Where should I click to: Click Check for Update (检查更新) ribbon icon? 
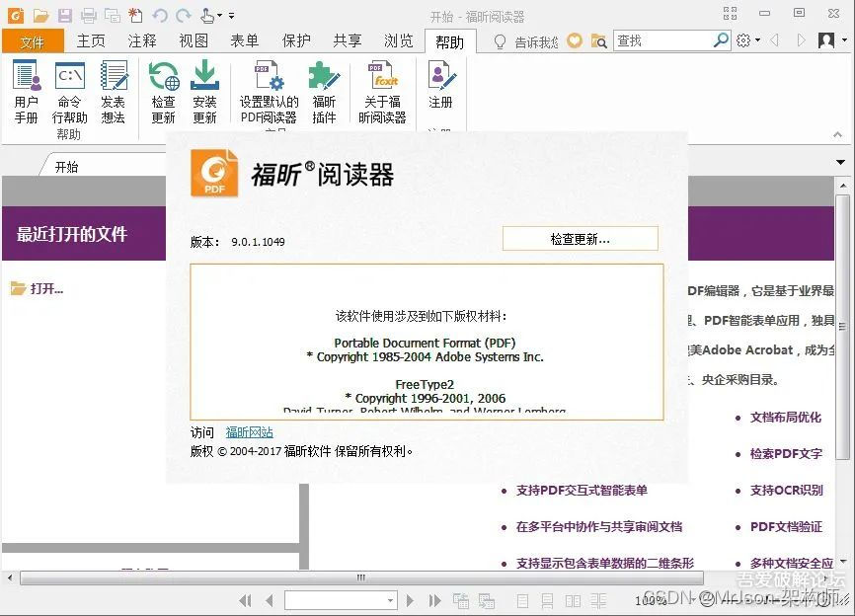coord(164,92)
